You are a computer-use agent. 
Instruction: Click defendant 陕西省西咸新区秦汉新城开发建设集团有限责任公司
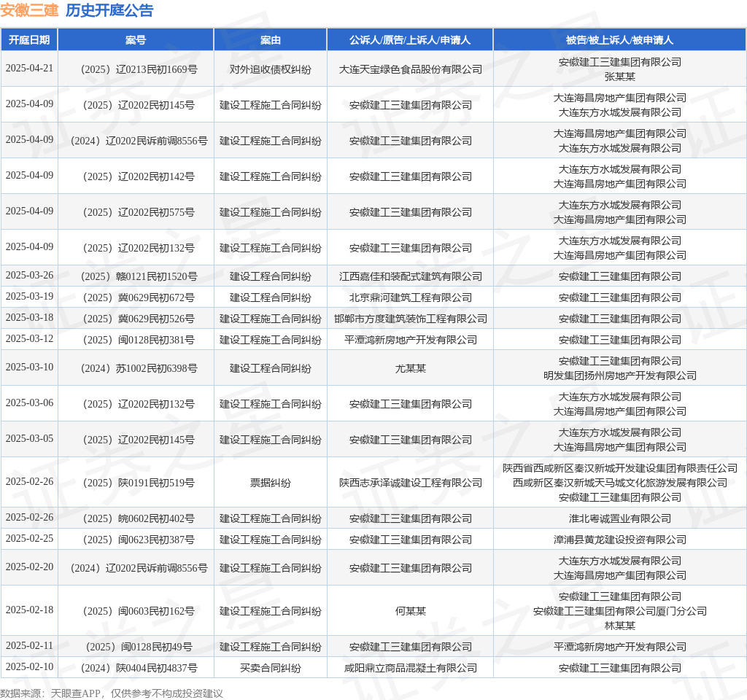619,468
